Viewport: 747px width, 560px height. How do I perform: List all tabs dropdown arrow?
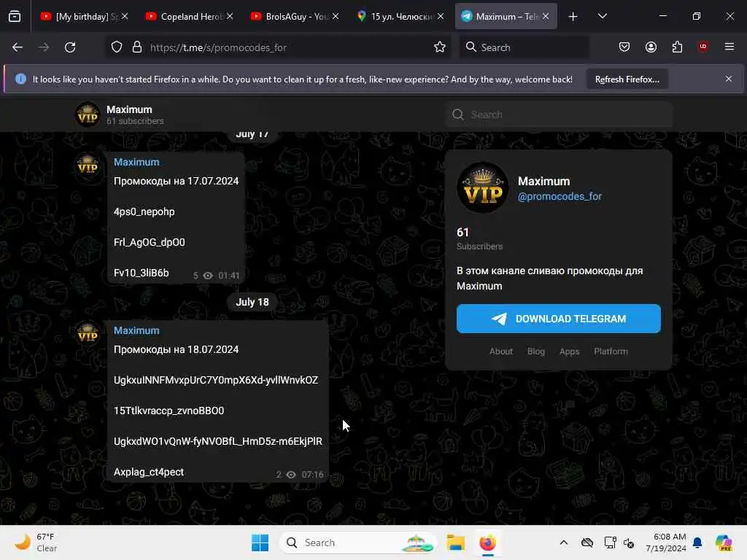tap(602, 16)
